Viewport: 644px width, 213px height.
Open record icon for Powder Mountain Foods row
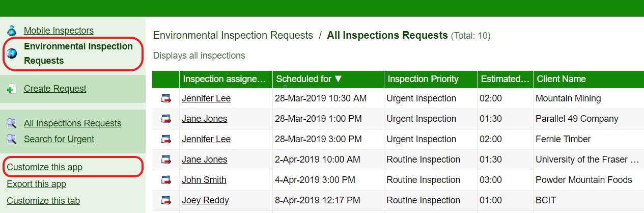pos(165,180)
